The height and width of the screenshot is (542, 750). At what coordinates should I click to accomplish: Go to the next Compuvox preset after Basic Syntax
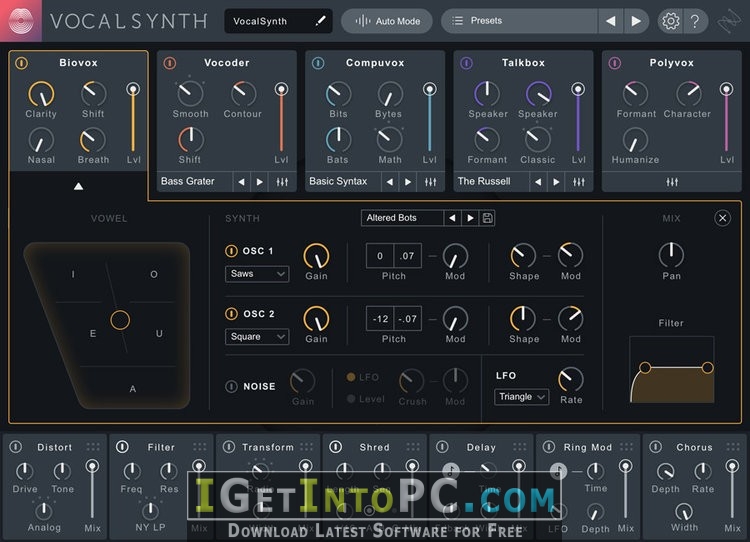click(x=408, y=182)
